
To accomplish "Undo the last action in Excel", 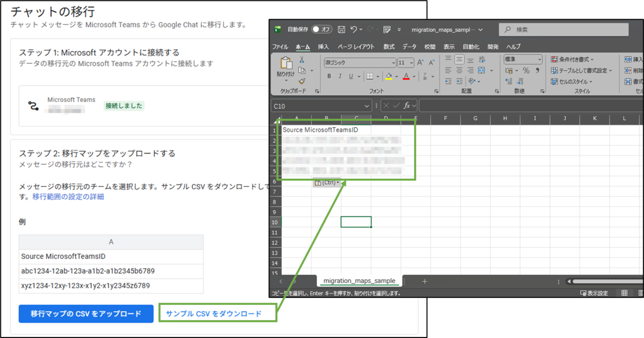I will pos(354,30).
